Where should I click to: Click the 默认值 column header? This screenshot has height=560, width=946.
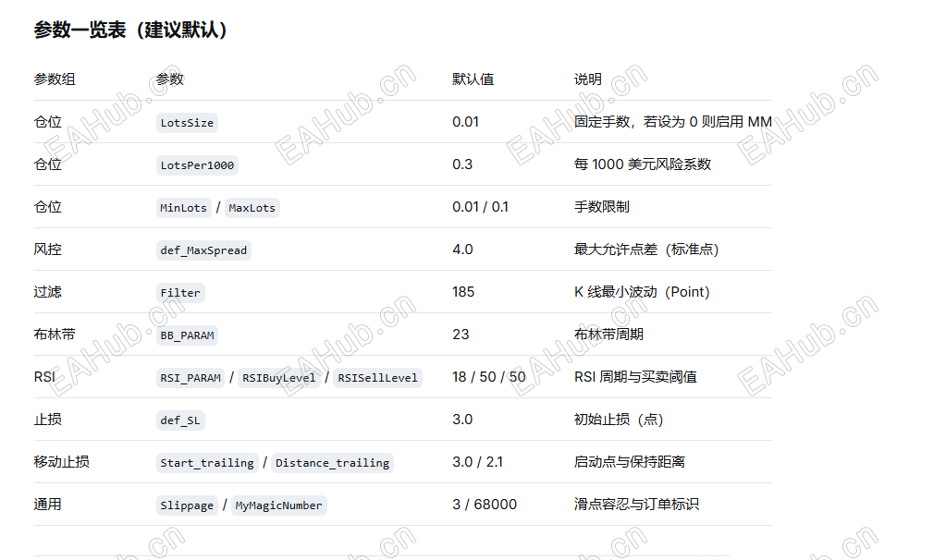pos(473,79)
